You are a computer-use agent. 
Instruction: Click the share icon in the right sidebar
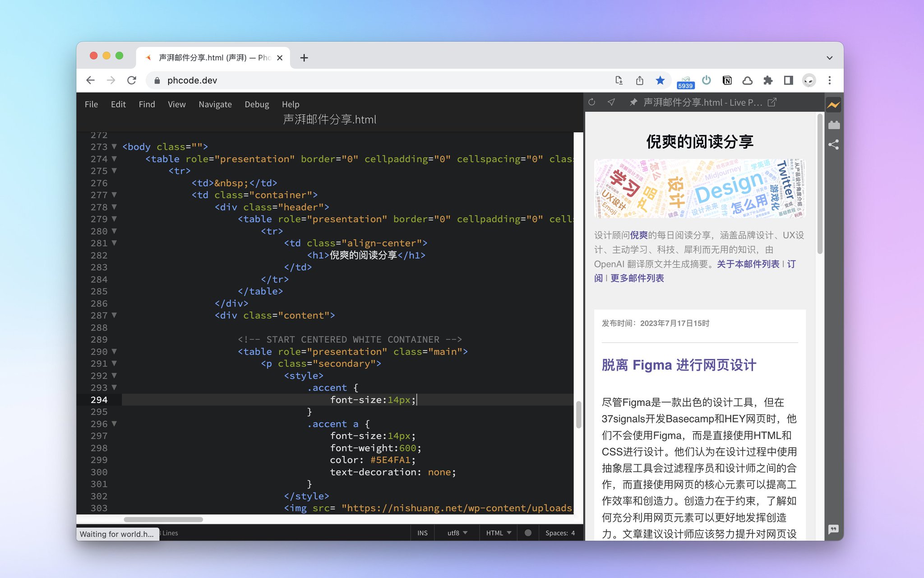pyautogui.click(x=834, y=144)
